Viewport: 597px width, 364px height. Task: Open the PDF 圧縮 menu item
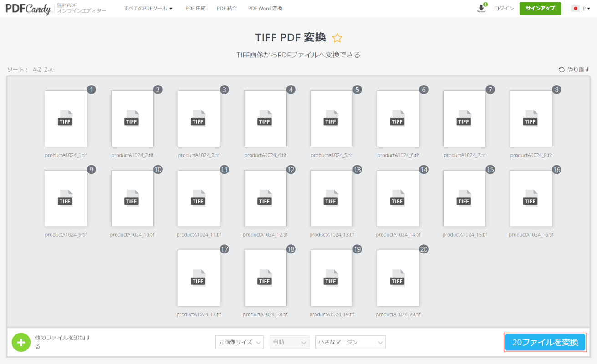[195, 9]
